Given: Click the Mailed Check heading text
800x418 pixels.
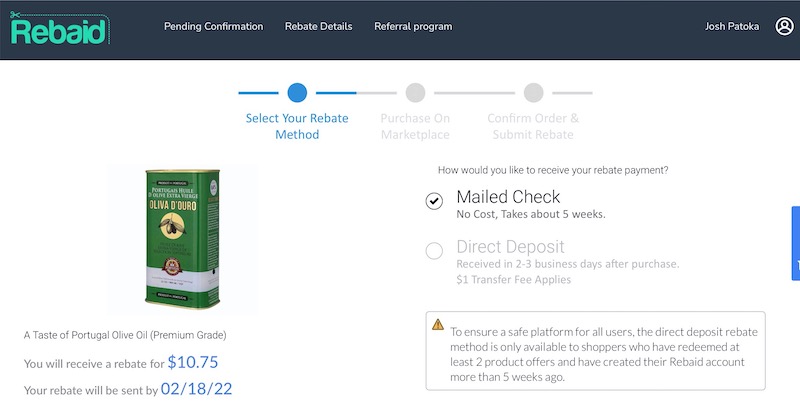Looking at the screenshot, I should (x=508, y=196).
